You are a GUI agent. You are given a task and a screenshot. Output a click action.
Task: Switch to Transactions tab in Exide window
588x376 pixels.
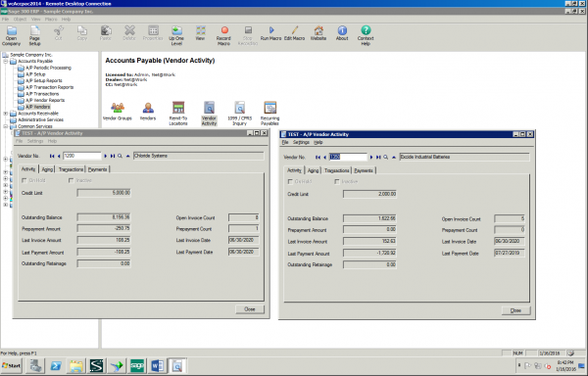pos(337,170)
